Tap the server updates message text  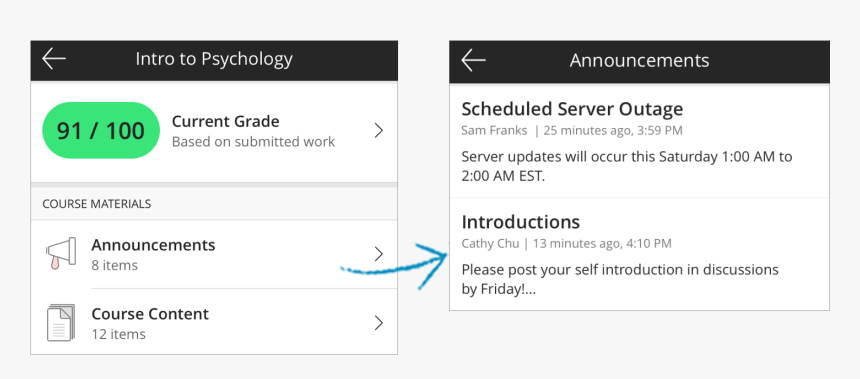627,167
